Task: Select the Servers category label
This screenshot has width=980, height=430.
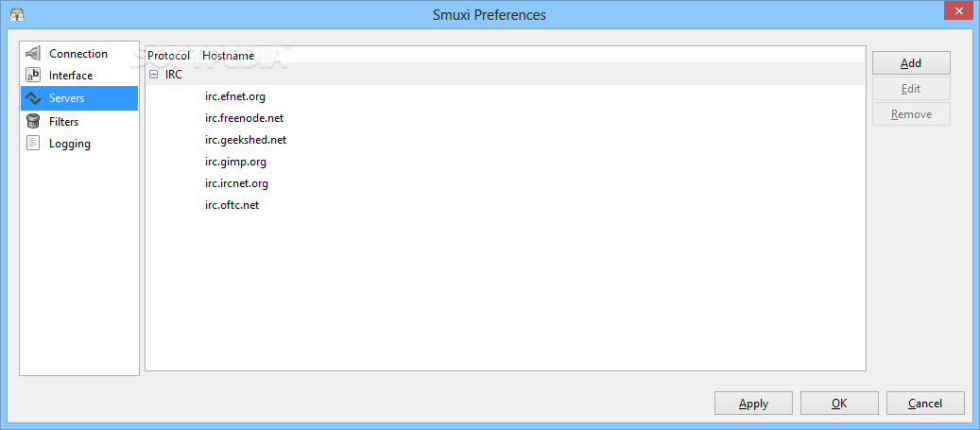Action: (66, 98)
